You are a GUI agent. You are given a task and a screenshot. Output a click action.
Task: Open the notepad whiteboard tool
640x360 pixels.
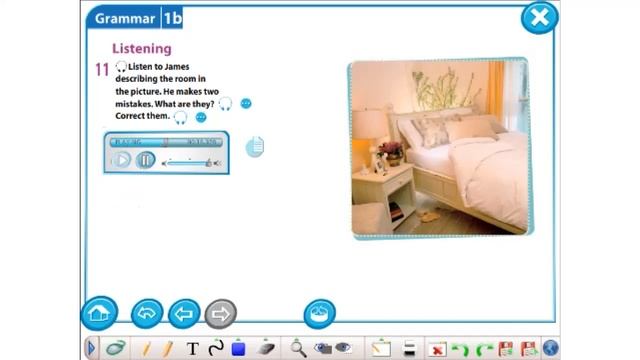381,349
